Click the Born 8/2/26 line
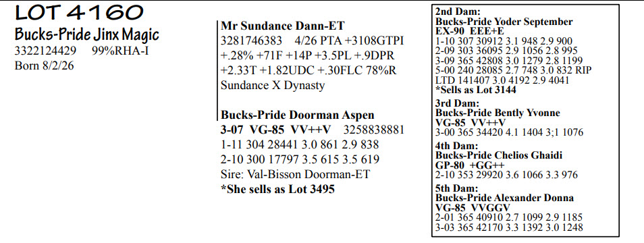The width and height of the screenshot is (644, 243). coord(45,65)
